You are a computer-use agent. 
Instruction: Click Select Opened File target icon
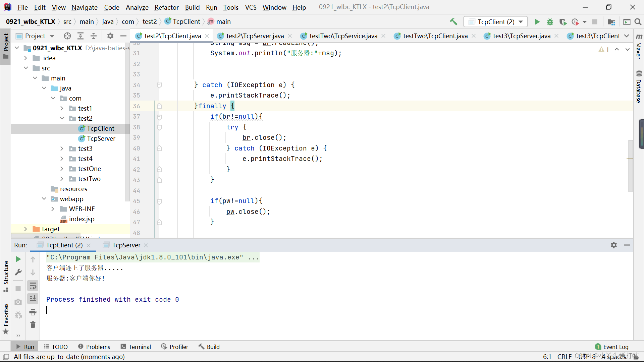pyautogui.click(x=67, y=36)
